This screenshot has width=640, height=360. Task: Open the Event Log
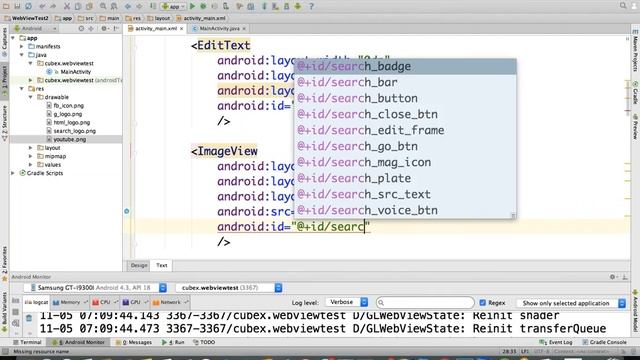(x=556, y=342)
